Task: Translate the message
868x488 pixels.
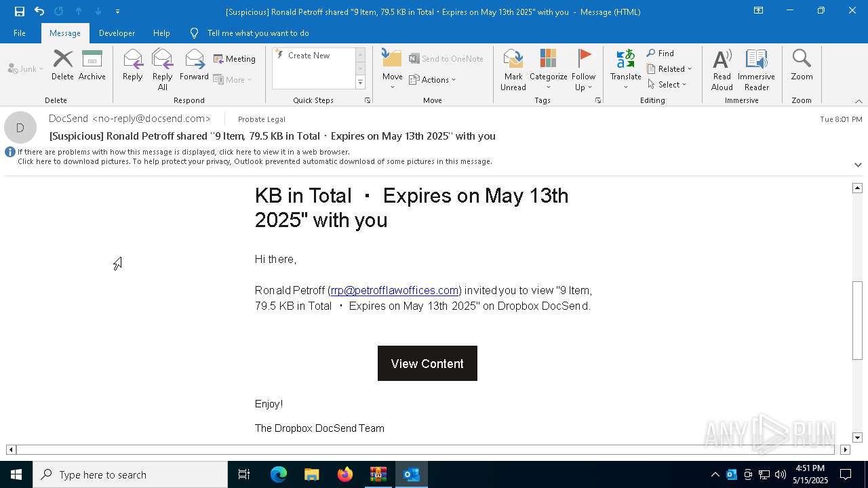Action: coord(625,69)
